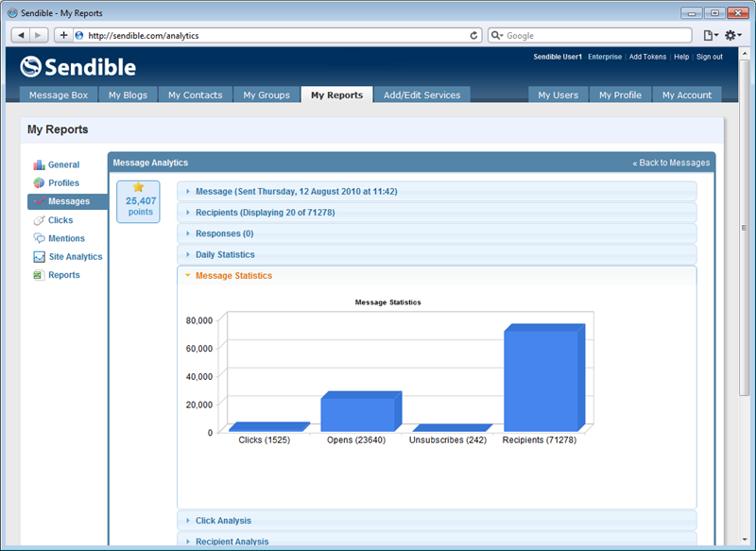Select the Messages sidebar item
The width and height of the screenshot is (756, 551).
(67, 201)
